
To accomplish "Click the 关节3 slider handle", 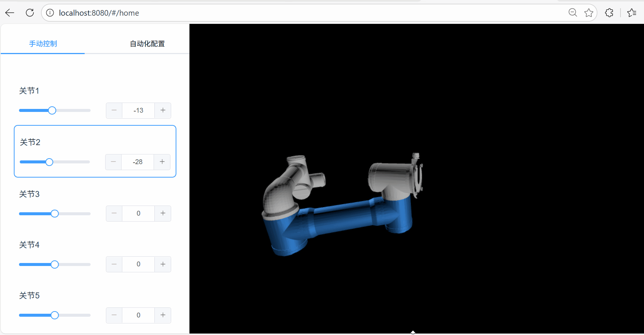I will [x=55, y=214].
